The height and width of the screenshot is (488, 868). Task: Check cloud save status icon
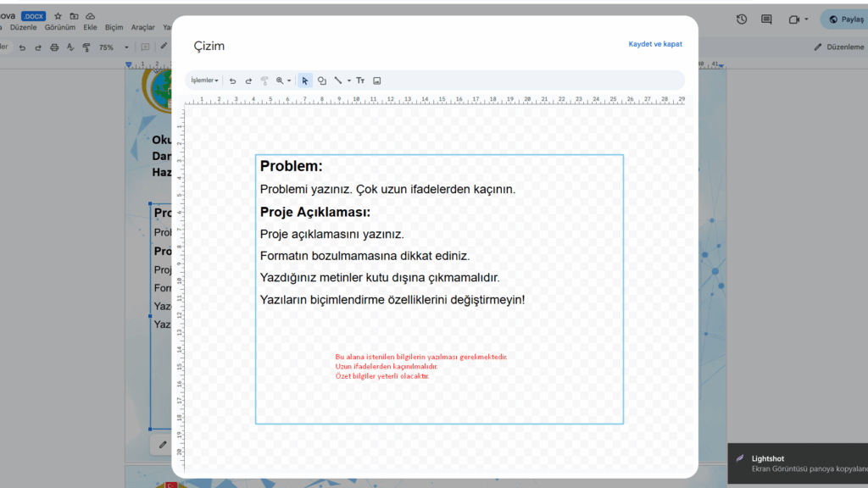[90, 16]
